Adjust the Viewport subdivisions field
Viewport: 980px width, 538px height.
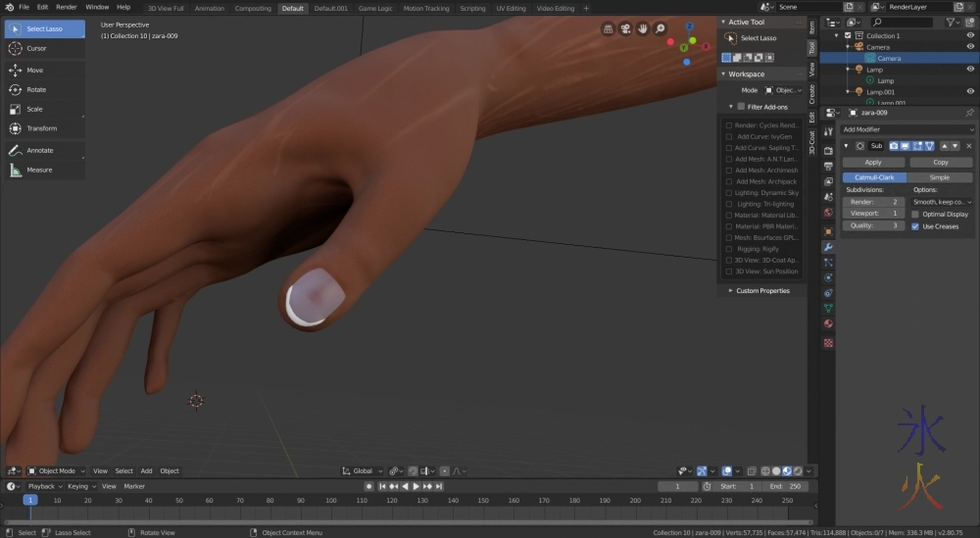click(x=873, y=214)
